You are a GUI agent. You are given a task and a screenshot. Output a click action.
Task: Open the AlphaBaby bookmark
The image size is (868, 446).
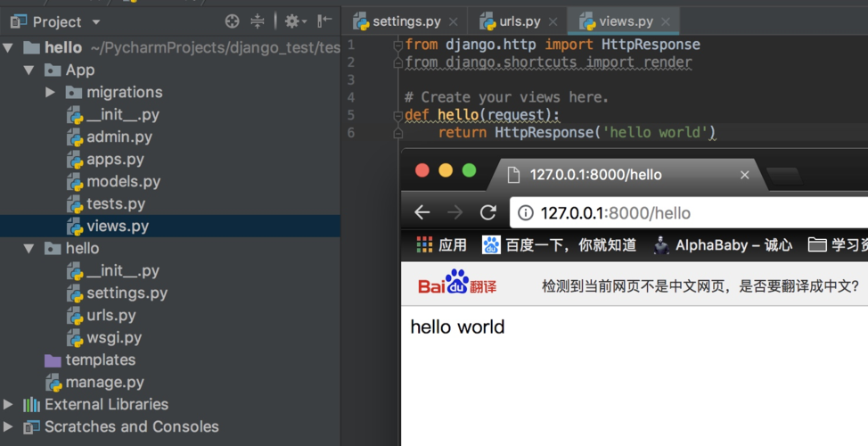[723, 245]
